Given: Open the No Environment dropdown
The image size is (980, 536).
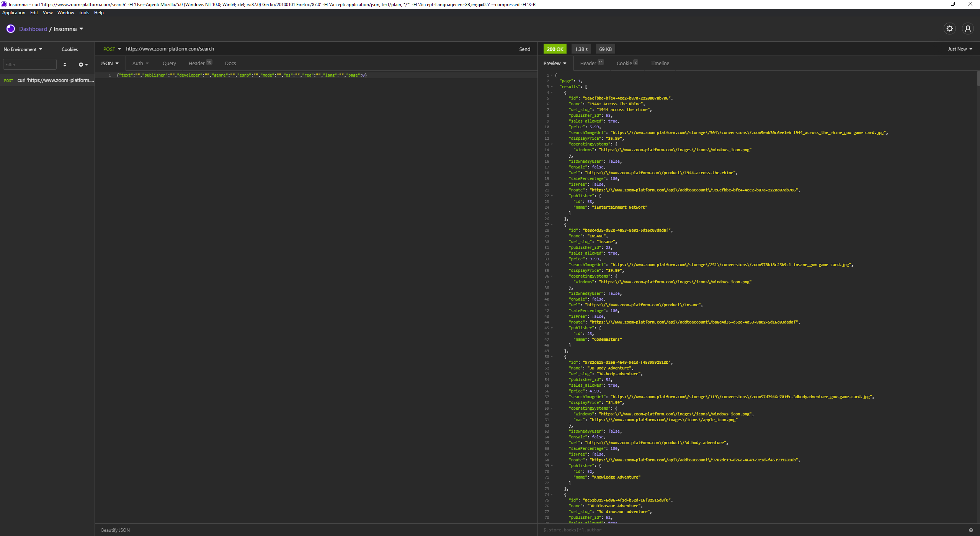Looking at the screenshot, I should [x=23, y=49].
